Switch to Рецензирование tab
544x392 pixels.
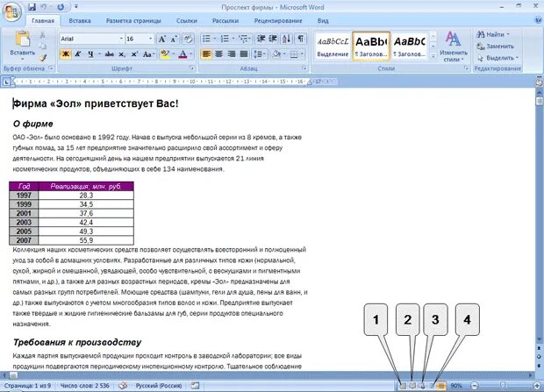point(278,20)
